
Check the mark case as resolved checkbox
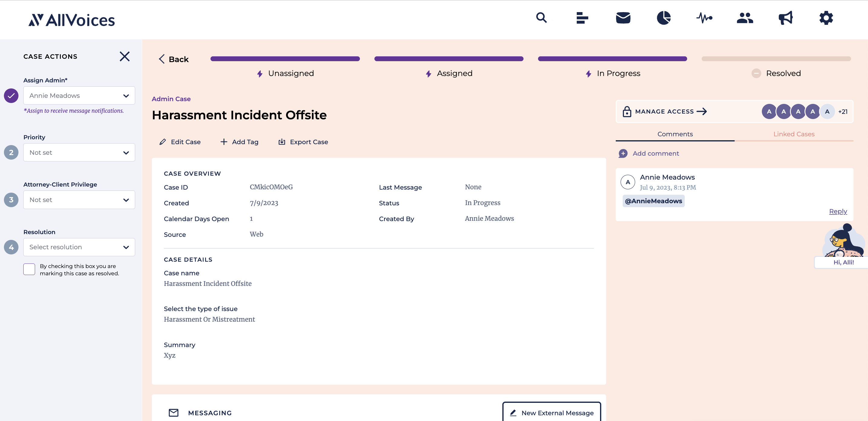coord(29,269)
